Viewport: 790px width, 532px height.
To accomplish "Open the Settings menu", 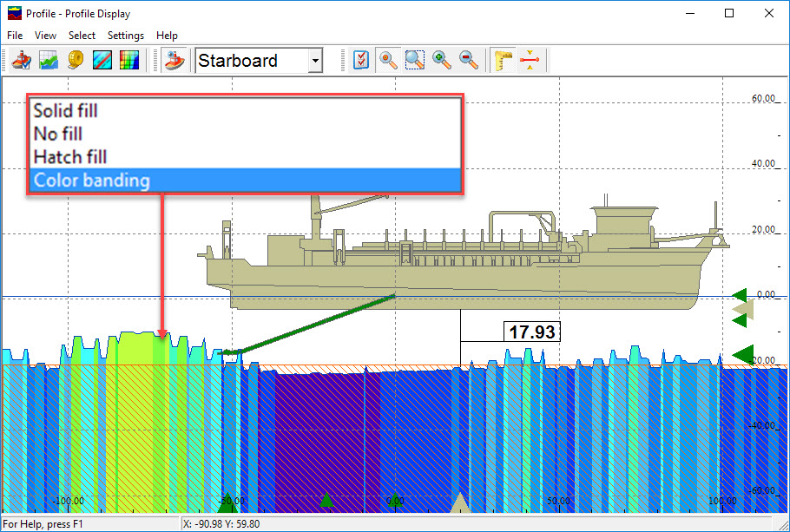I will [x=126, y=36].
